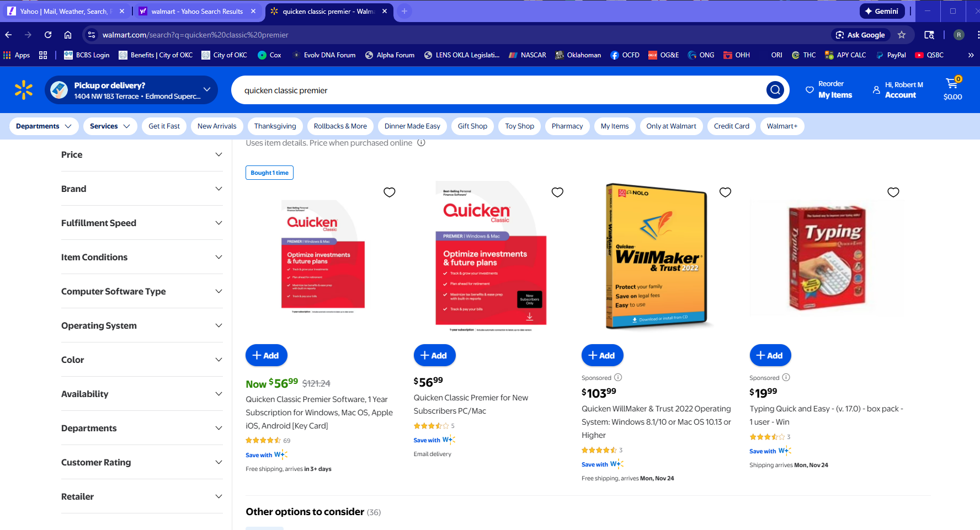Image resolution: width=980 pixels, height=530 pixels.
Task: Open the Chrome profile avatar
Action: [959, 35]
